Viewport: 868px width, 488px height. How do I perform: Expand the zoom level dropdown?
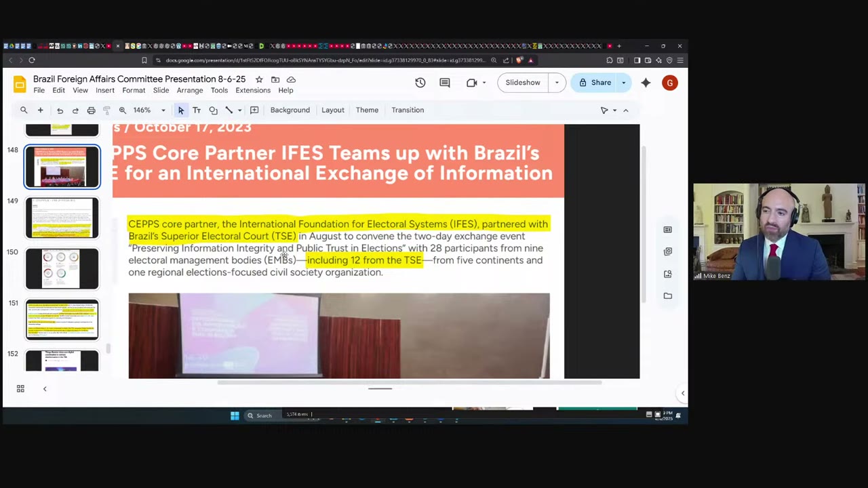pos(163,110)
